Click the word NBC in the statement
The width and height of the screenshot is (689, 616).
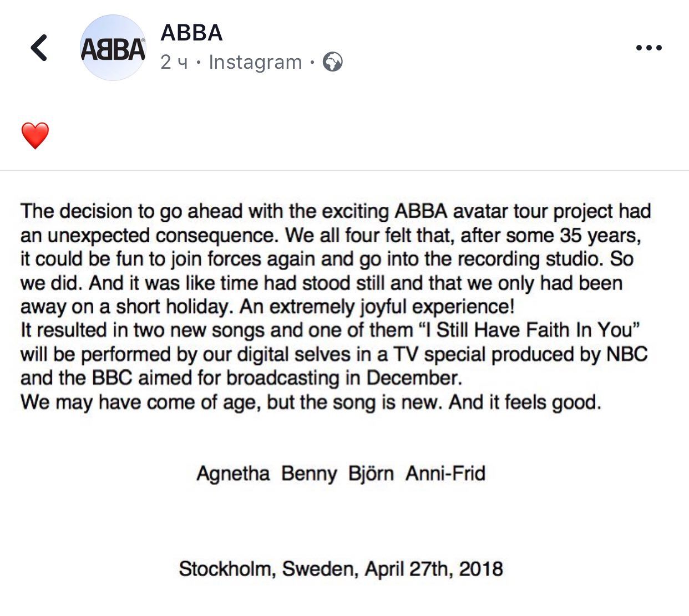point(627,354)
